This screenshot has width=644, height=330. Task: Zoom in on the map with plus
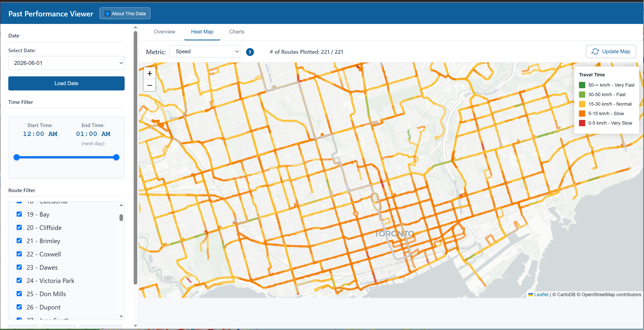[x=150, y=73]
